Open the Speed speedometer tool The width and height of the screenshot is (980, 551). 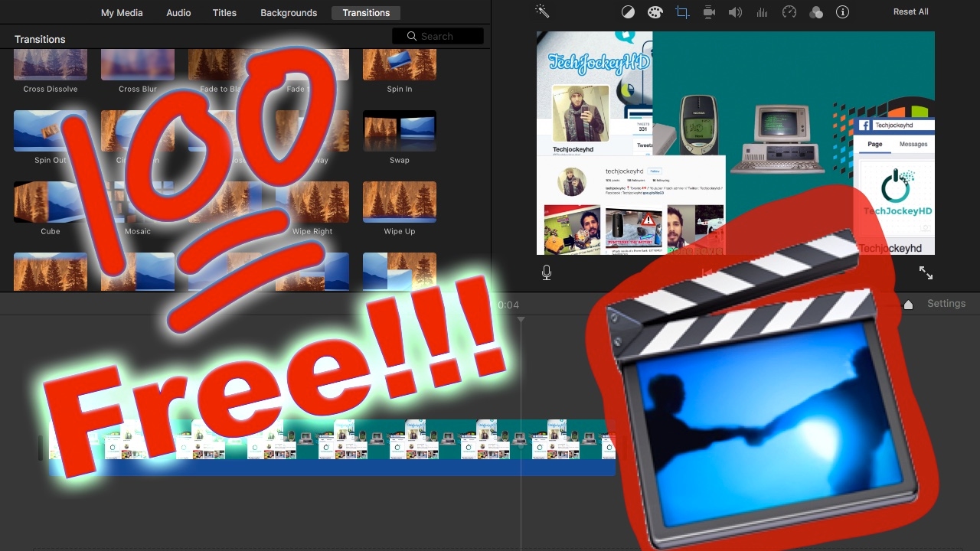pos(789,12)
